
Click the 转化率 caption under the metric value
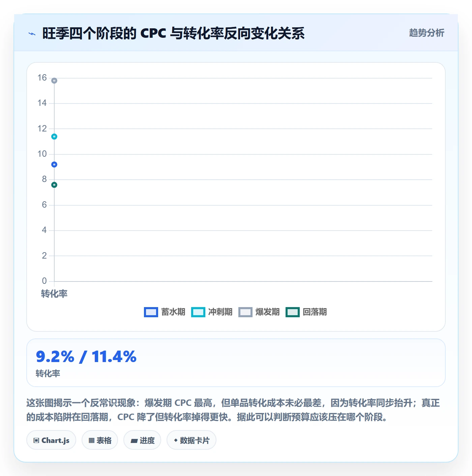coord(48,374)
